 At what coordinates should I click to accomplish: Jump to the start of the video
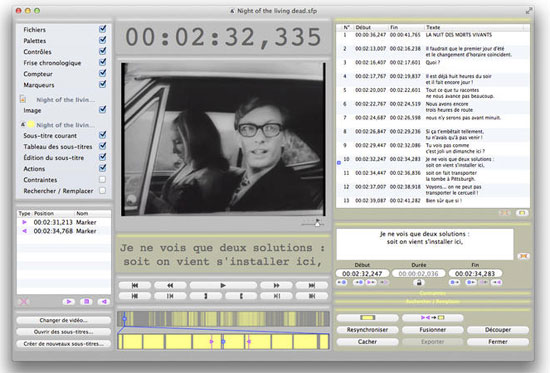(135, 285)
